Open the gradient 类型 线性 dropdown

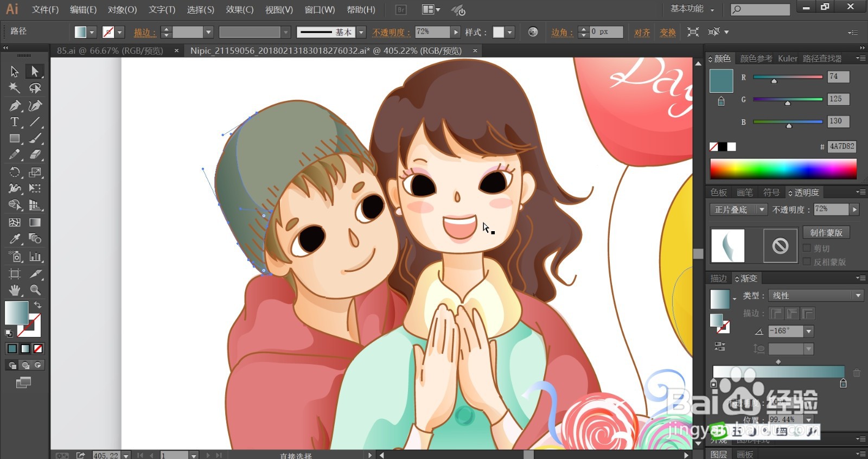pyautogui.click(x=816, y=296)
